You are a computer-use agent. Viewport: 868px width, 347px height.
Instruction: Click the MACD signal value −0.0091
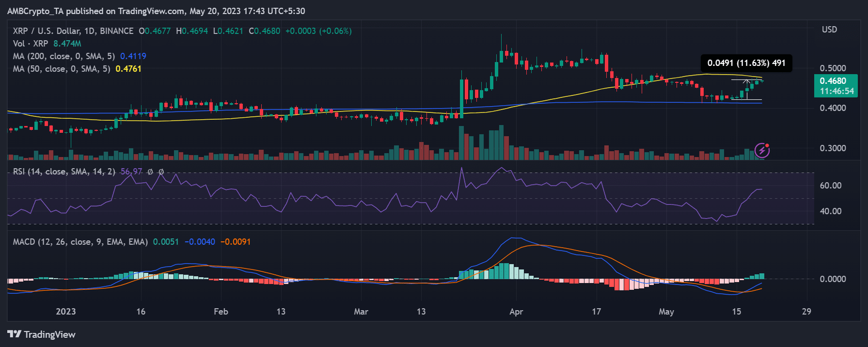236,241
